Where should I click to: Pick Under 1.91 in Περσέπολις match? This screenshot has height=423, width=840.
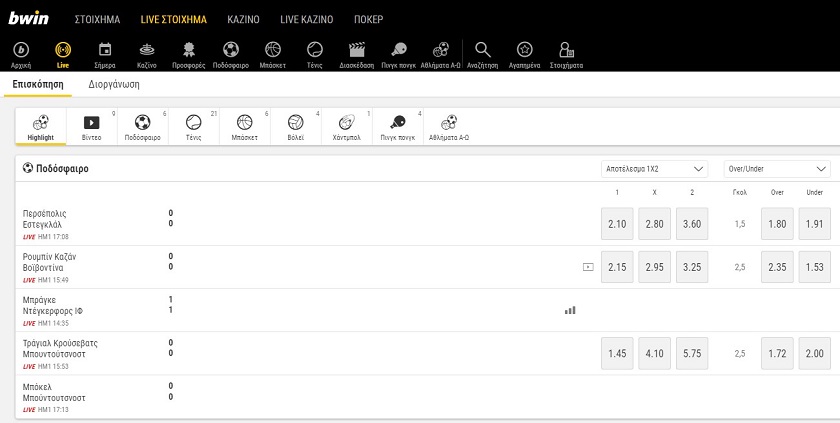815,224
